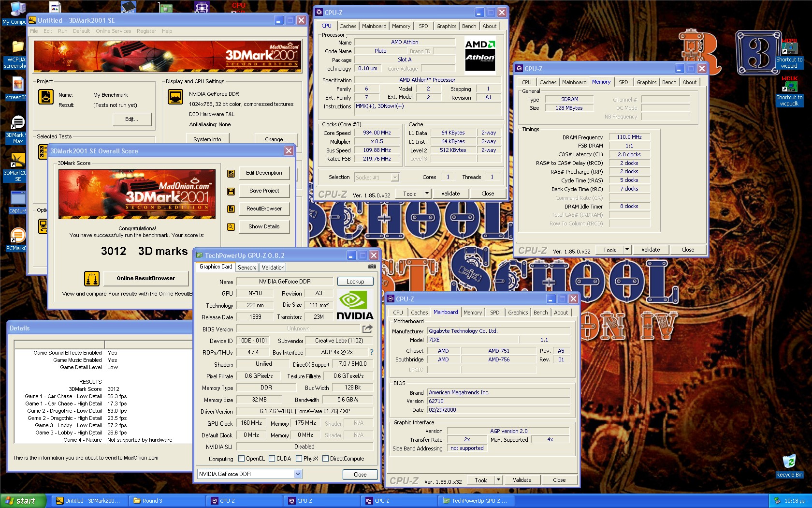The height and width of the screenshot is (508, 812).
Task: Click the GPU-Z BIOS export share icon
Action: [x=367, y=329]
